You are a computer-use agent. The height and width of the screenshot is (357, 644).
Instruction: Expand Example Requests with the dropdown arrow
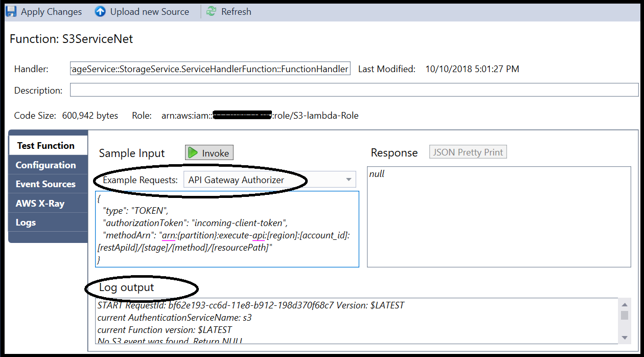click(x=349, y=180)
